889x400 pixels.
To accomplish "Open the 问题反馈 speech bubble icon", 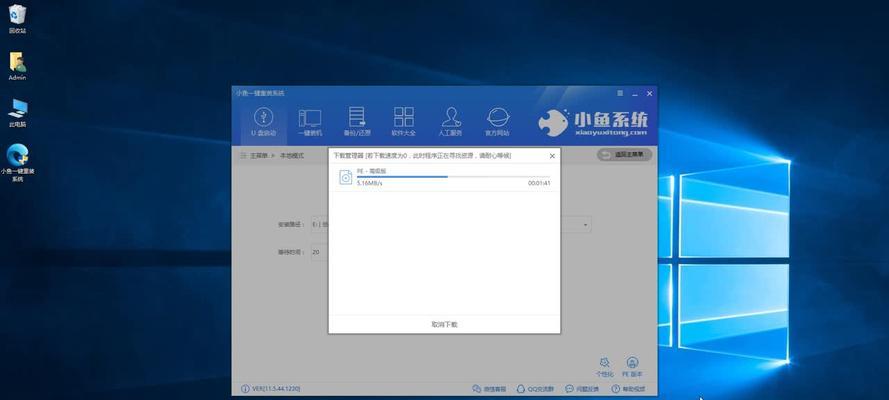I will (569, 389).
